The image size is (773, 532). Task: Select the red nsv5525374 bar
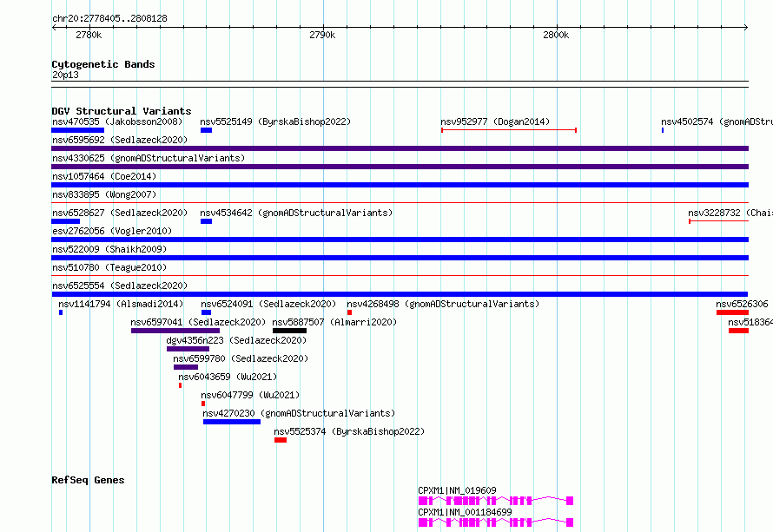click(281, 440)
